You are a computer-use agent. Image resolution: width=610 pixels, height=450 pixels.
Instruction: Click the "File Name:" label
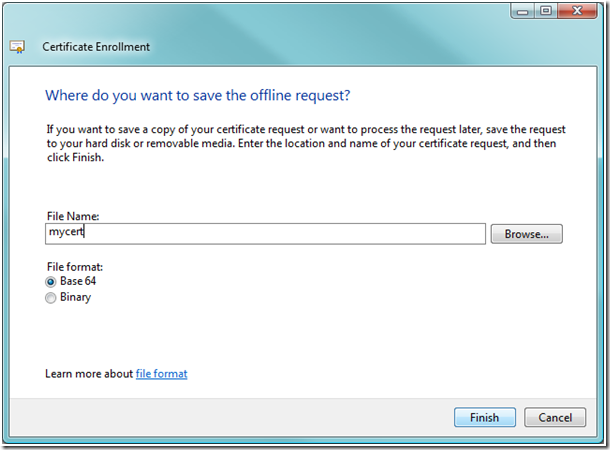pos(73,216)
